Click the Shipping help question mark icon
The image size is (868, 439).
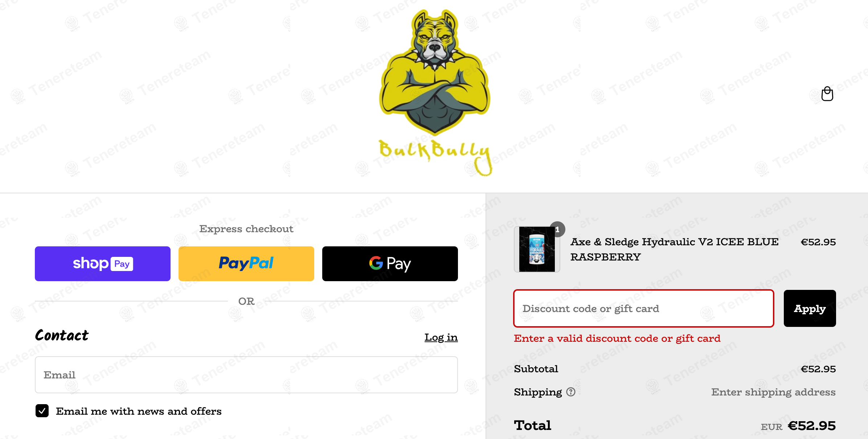click(x=571, y=392)
